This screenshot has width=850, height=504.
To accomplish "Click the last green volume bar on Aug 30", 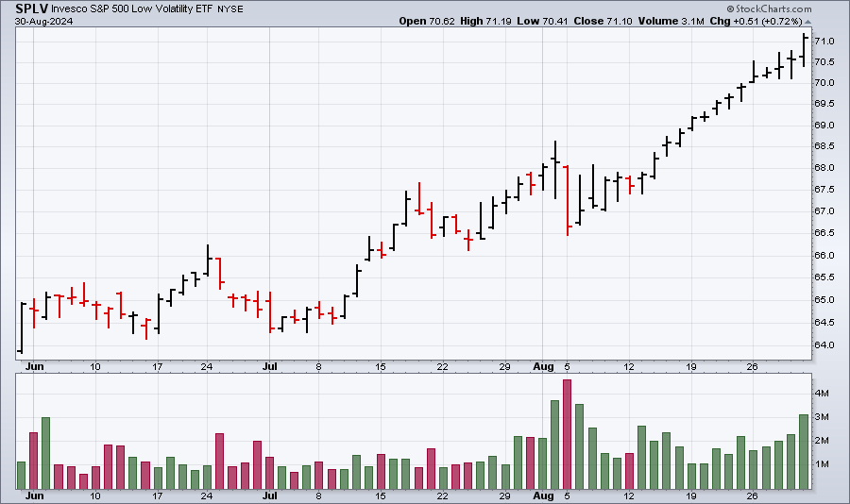I will [804, 452].
